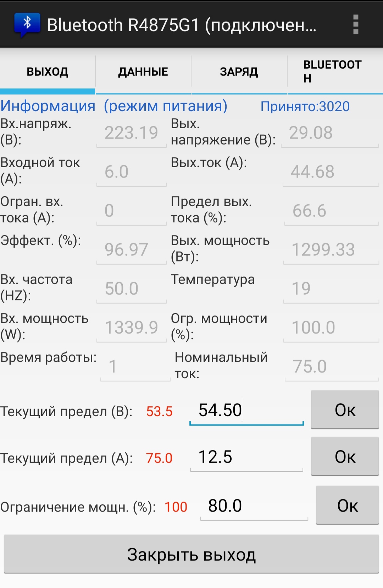Confirm voltage limit with its Ок button

coord(345,410)
